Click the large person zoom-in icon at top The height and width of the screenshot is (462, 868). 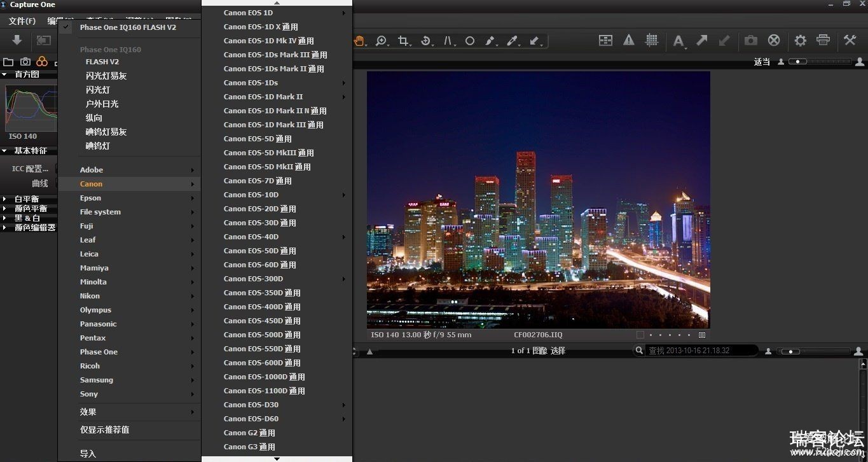(860, 62)
